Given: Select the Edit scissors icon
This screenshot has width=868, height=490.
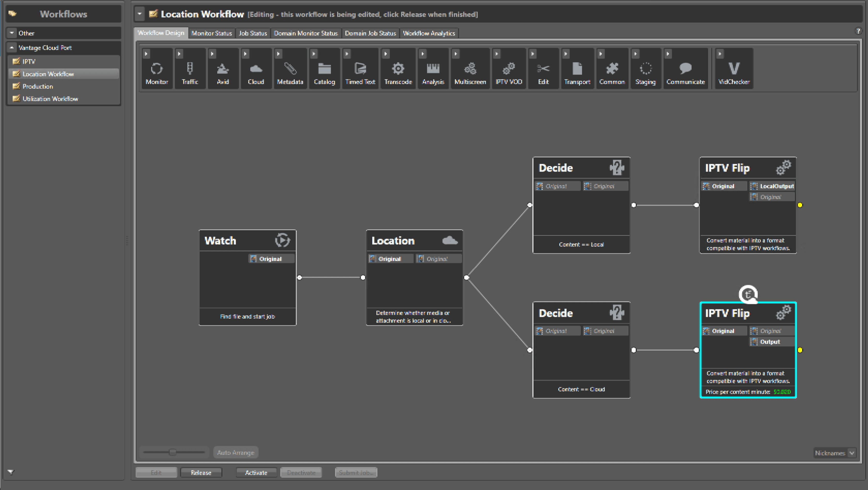Looking at the screenshot, I should (x=543, y=69).
